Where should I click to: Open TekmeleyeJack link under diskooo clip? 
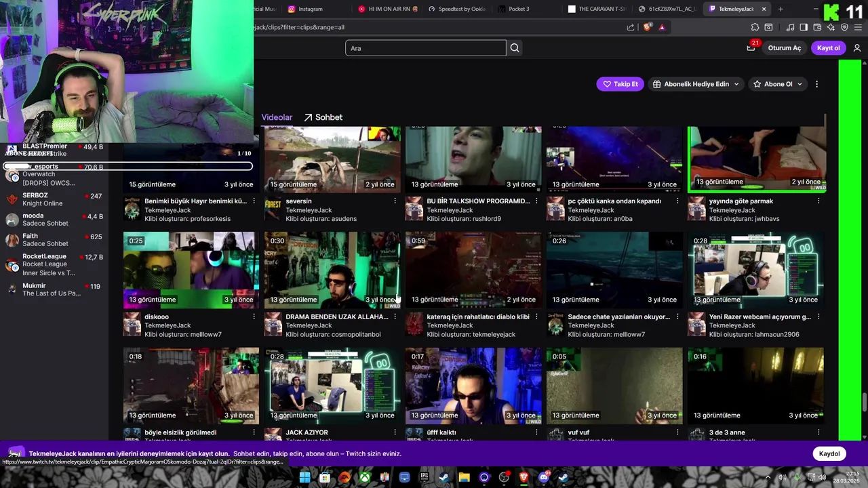point(167,325)
